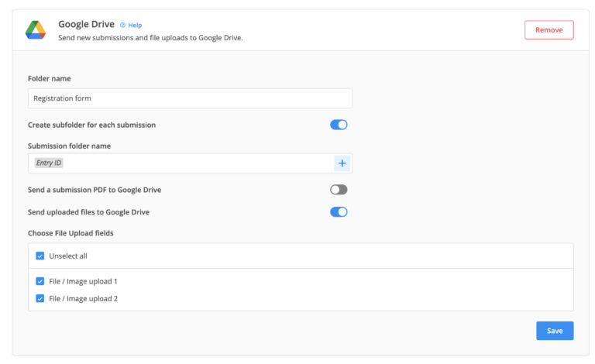Open the Help link
The height and width of the screenshot is (364, 595).
tap(135, 25)
